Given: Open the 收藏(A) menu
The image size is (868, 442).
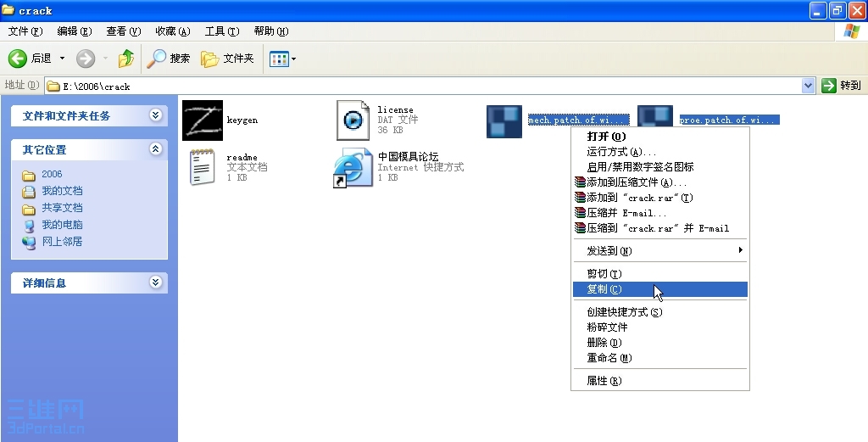Looking at the screenshot, I should (x=173, y=31).
